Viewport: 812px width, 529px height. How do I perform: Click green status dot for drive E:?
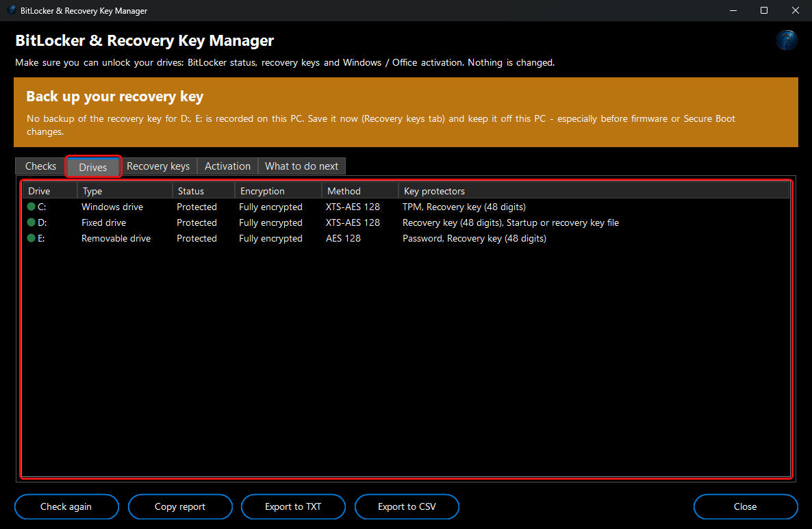(31, 238)
